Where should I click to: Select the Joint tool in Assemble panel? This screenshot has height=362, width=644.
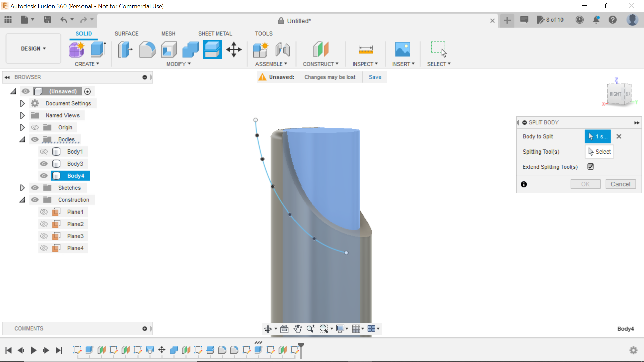282,50
